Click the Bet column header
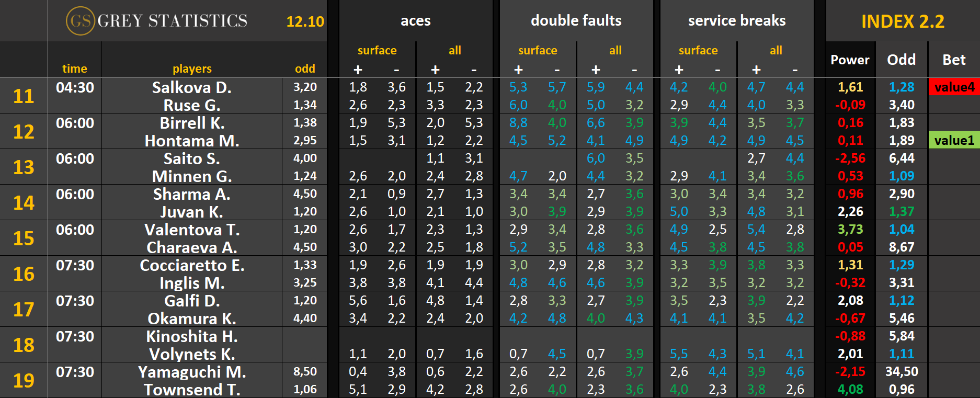980x398 pixels. click(x=953, y=60)
